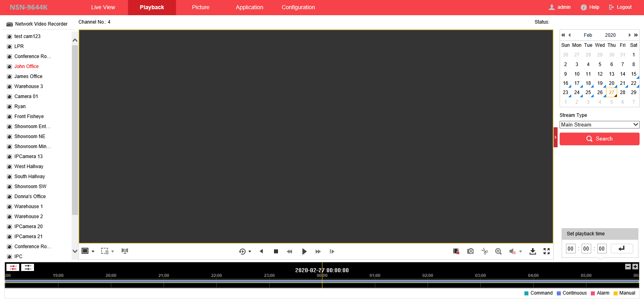Select the Front Fisheye camera
The width and height of the screenshot is (644, 305).
tap(29, 116)
